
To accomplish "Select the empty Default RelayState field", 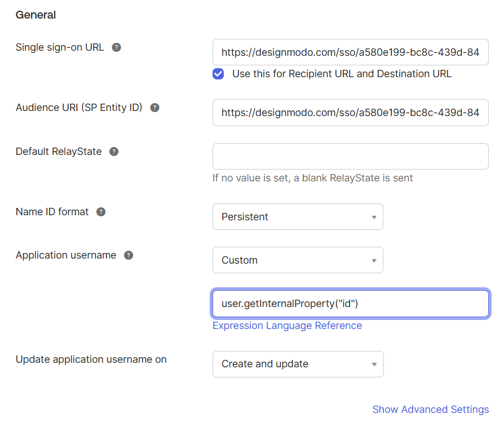I will tap(350, 156).
